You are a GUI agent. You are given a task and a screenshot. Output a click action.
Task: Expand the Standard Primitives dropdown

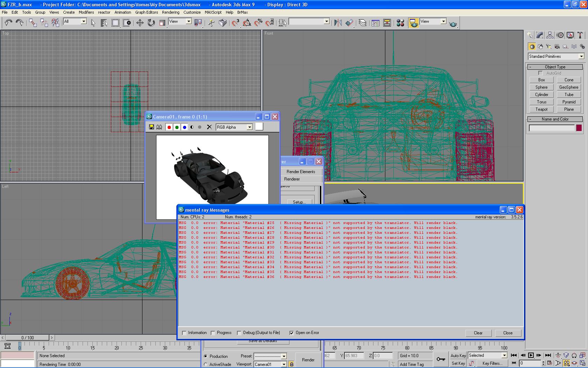581,56
